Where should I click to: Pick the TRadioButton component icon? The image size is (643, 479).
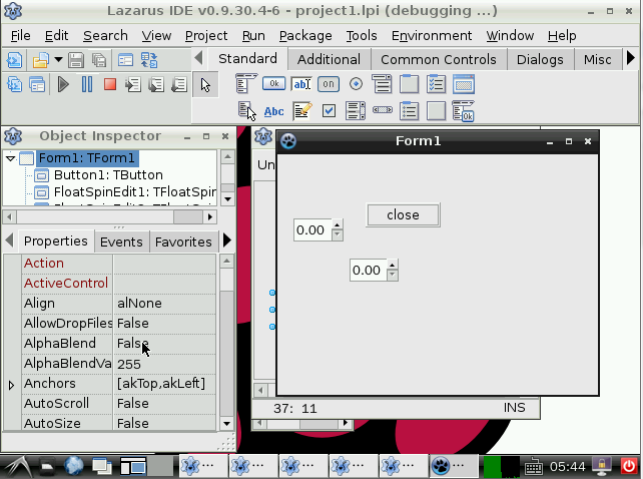coord(356,84)
